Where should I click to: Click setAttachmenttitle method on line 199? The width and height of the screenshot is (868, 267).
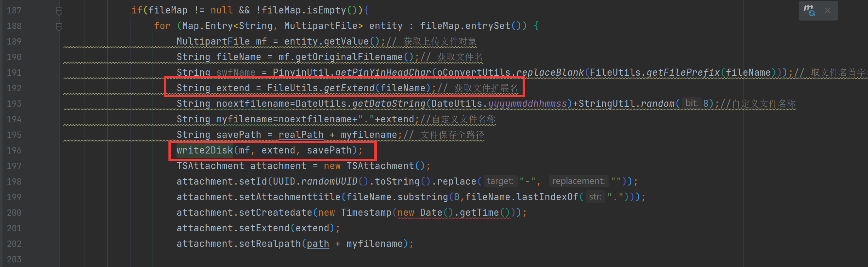coord(290,197)
